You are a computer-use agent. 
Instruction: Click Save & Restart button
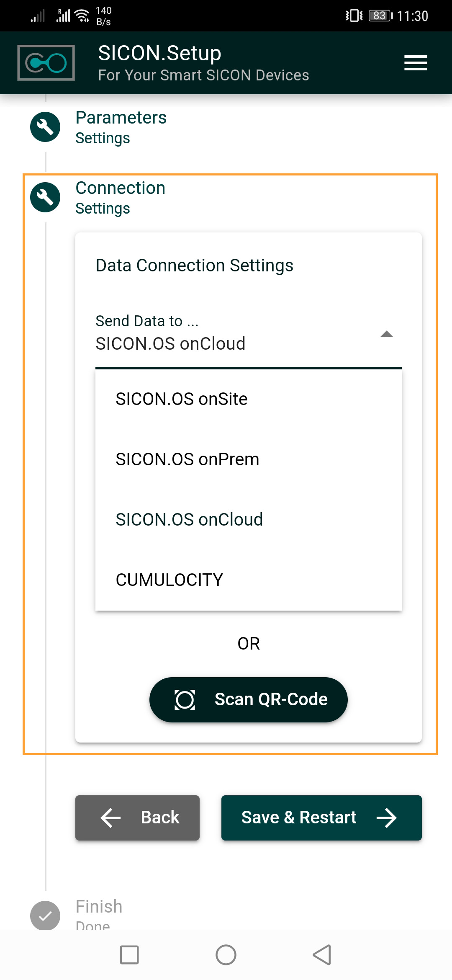(x=321, y=818)
